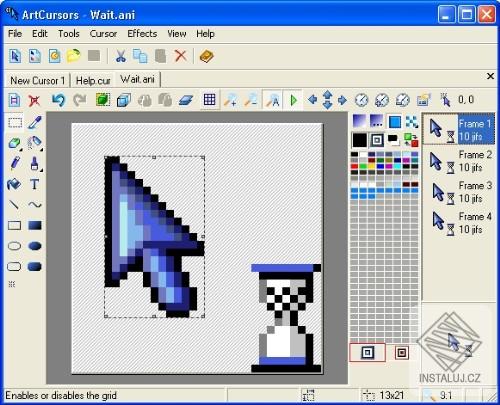
Task: Toggle the grid button
Action: coord(210,99)
